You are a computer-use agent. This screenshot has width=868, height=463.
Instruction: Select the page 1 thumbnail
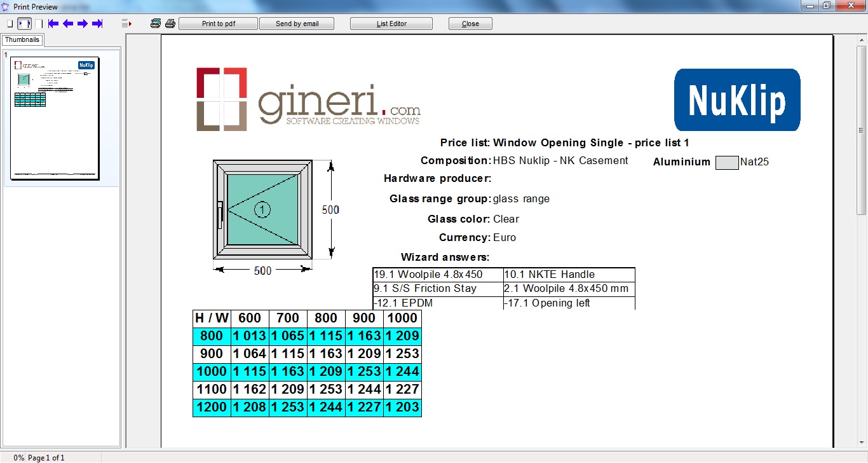(55, 118)
